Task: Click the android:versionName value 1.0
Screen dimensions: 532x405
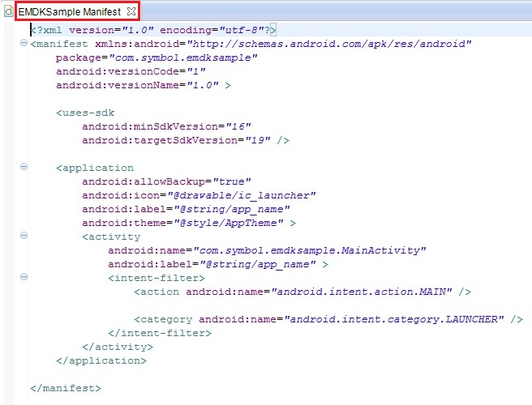Action: click(x=203, y=85)
